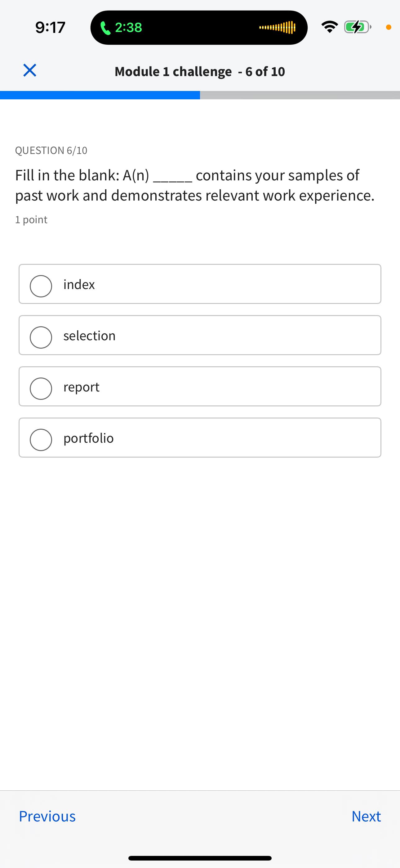Select the "report" radio button
Image resolution: width=400 pixels, height=868 pixels.
coord(41,388)
